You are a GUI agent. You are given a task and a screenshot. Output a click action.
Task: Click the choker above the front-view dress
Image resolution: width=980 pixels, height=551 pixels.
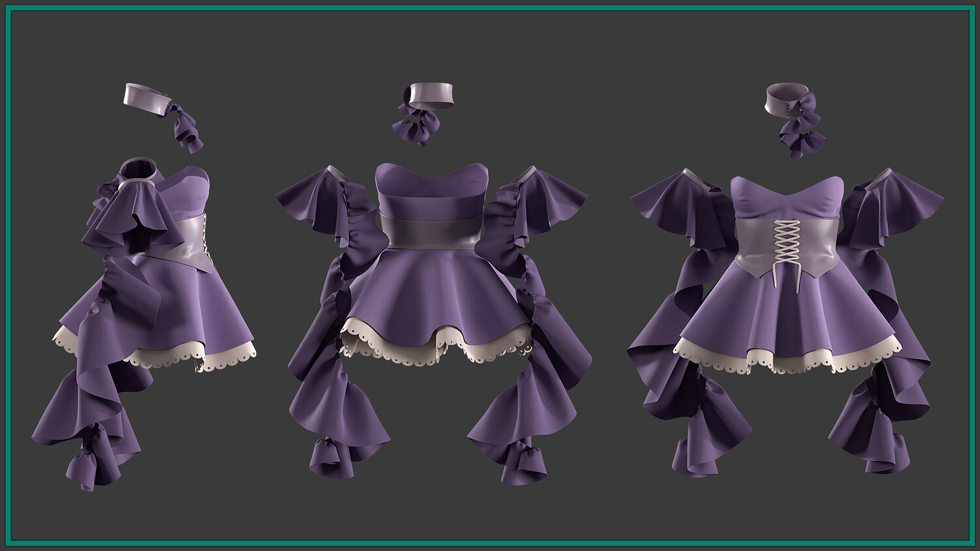click(x=422, y=114)
